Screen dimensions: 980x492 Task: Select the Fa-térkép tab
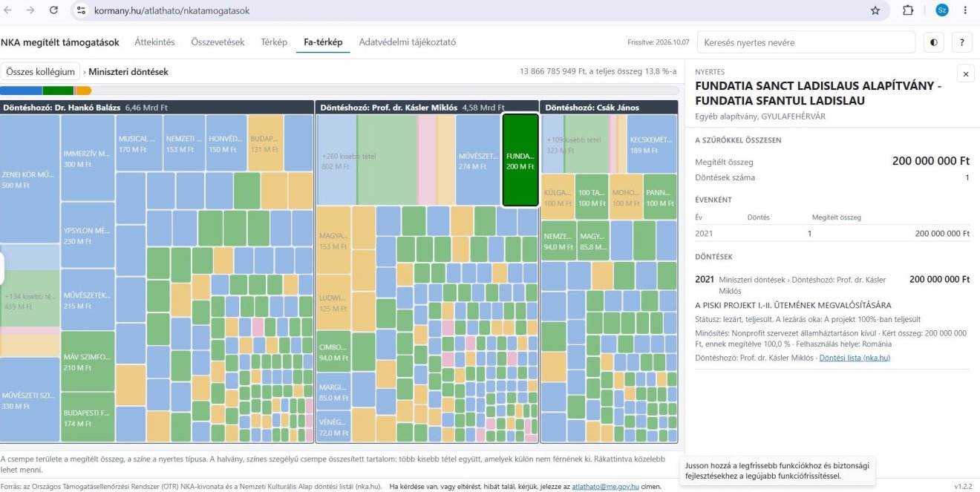[323, 42]
